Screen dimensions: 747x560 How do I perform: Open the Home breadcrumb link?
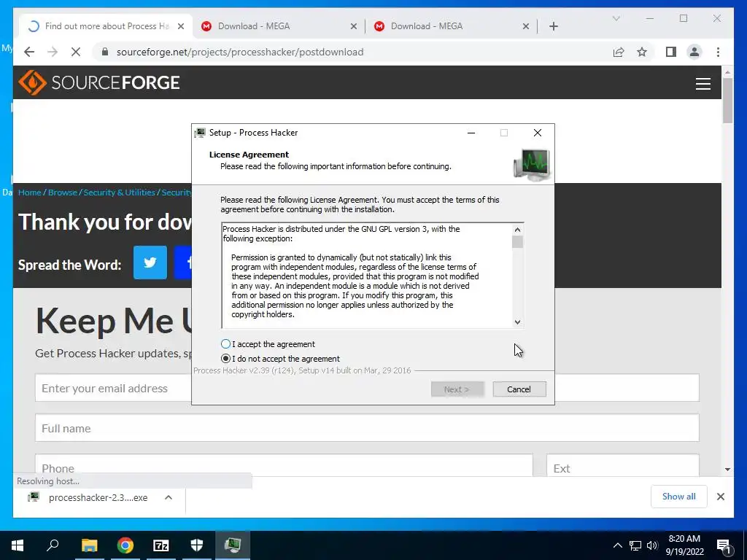29,192
